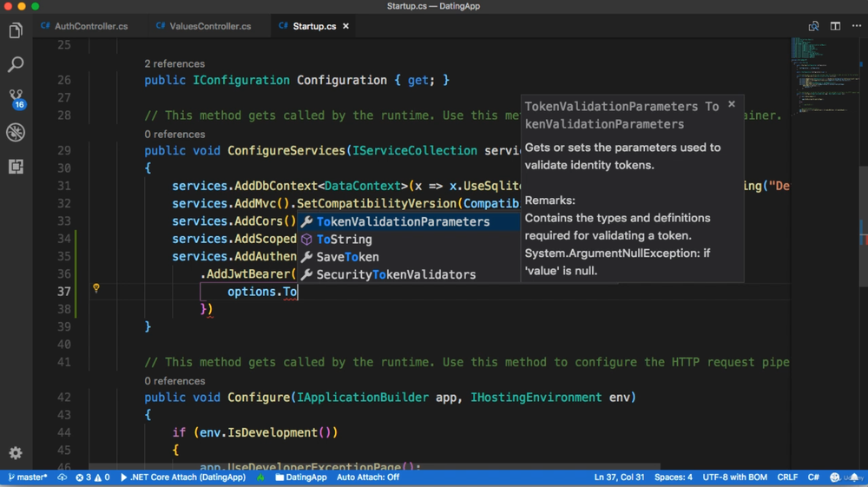Open the UTF-8 with BOM encoding selector
868x487 pixels.
tap(734, 477)
